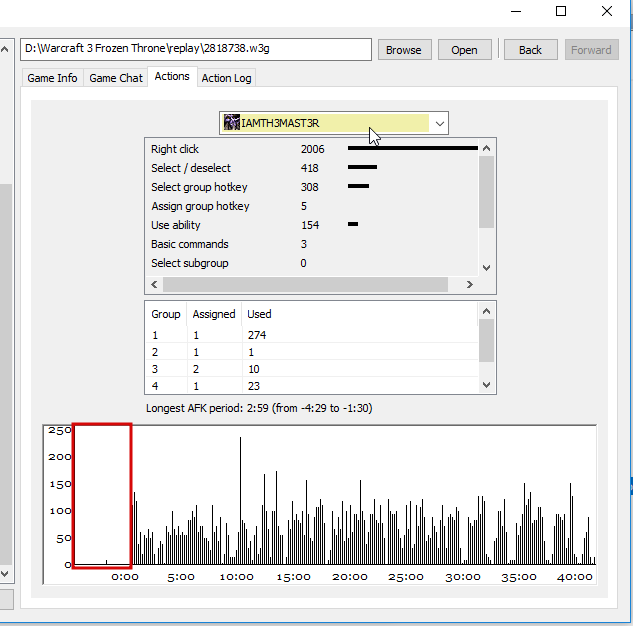Click actions list scroll up arrow
The width and height of the screenshot is (633, 626).
pos(486,148)
